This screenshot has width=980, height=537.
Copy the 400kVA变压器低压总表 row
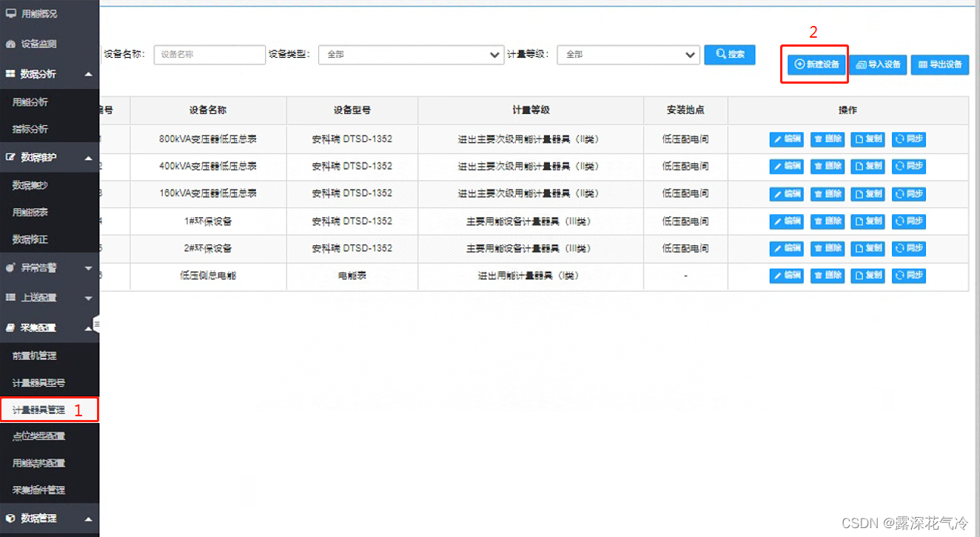click(868, 167)
